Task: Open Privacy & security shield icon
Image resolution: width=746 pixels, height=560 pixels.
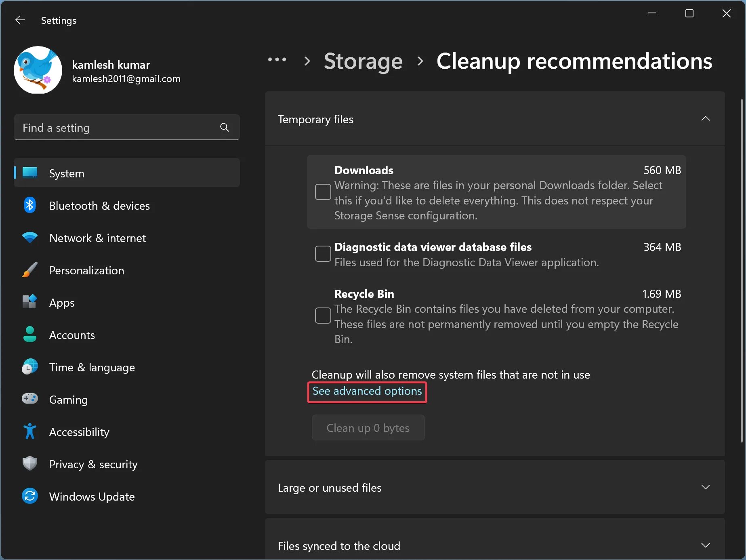Action: (30, 464)
